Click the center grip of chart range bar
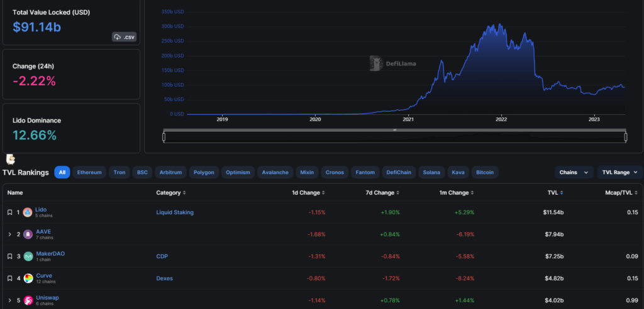The height and width of the screenshot is (309, 644). click(x=395, y=130)
